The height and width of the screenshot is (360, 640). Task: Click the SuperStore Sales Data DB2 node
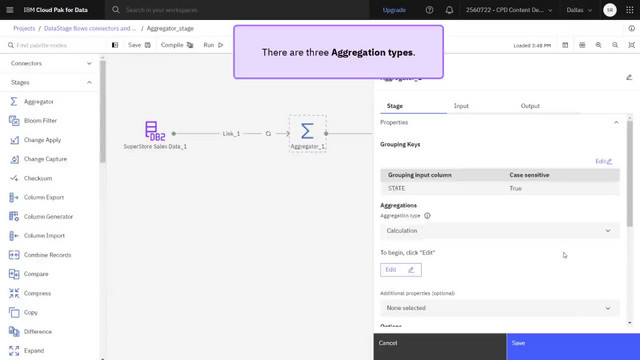[155, 131]
